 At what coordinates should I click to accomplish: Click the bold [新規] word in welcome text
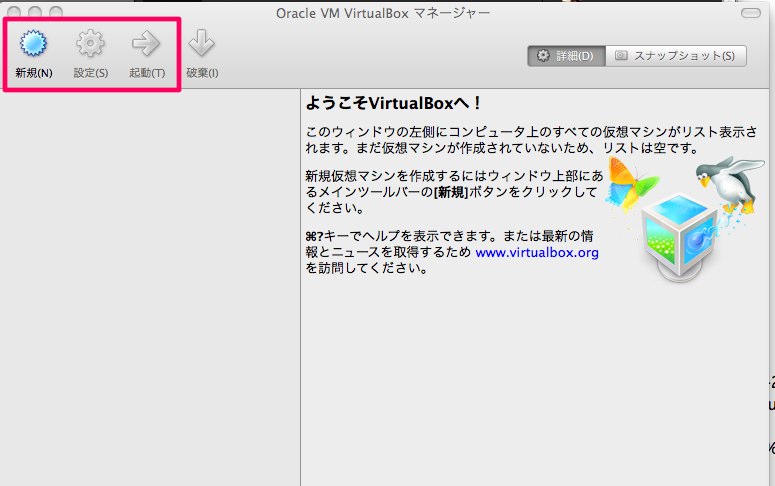tap(451, 192)
